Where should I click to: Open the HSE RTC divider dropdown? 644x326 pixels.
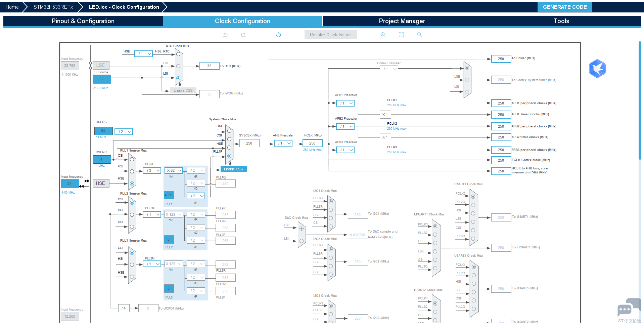click(144, 54)
